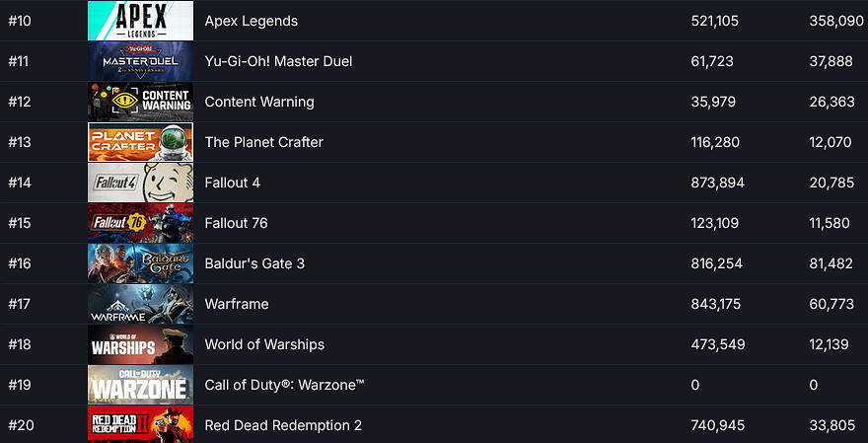
Task: Select the Warframe game thumbnail
Action: click(x=140, y=304)
